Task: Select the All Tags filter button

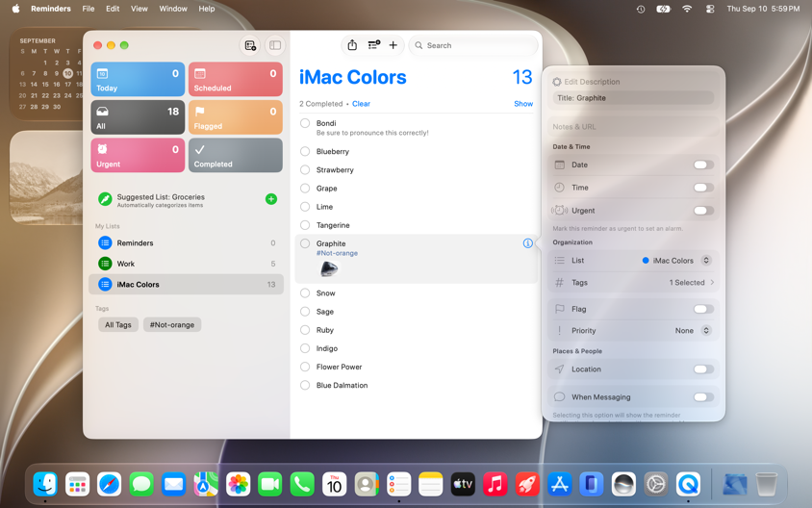Action: pyautogui.click(x=118, y=324)
